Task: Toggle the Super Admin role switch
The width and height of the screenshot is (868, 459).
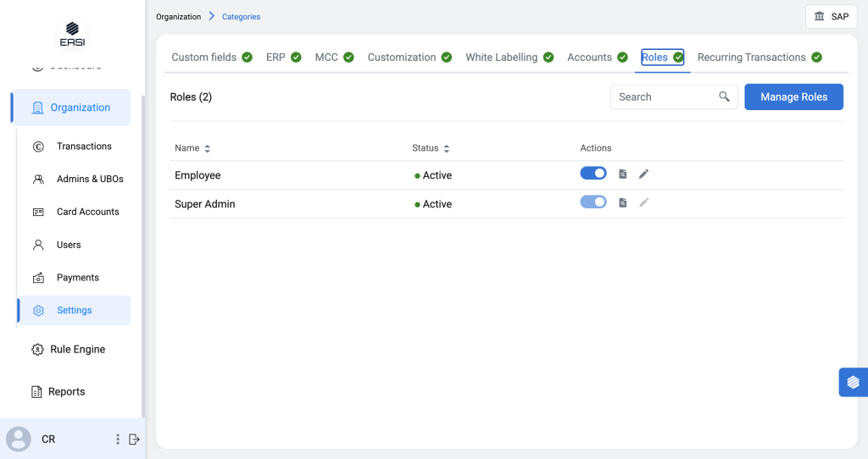Action: [x=593, y=202]
